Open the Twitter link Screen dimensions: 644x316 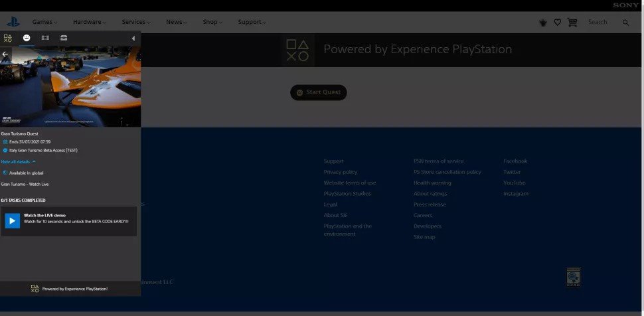pos(512,172)
